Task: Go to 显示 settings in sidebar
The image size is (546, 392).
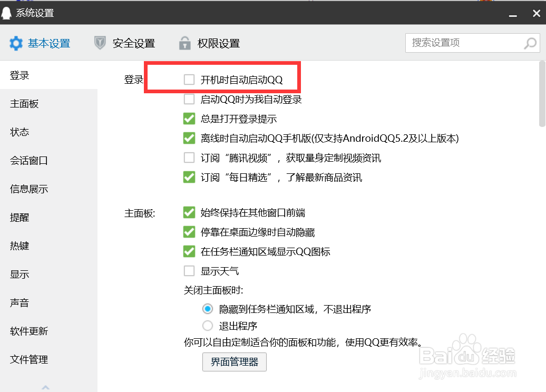Action: tap(48, 275)
